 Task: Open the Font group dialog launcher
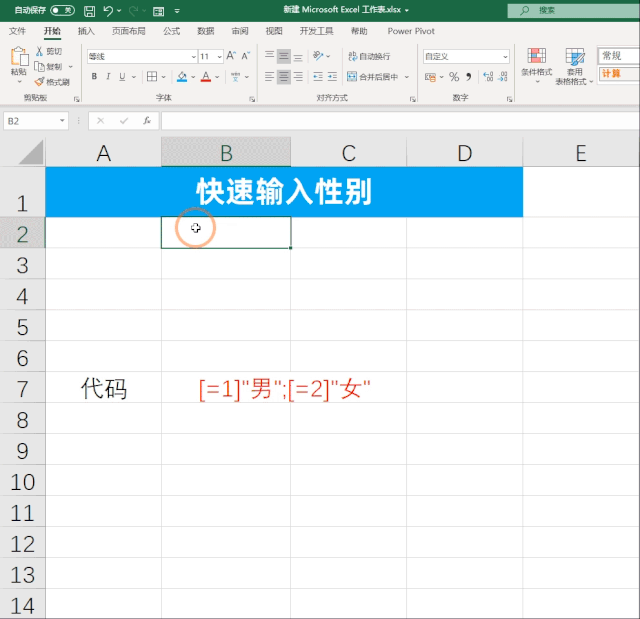coord(252,99)
